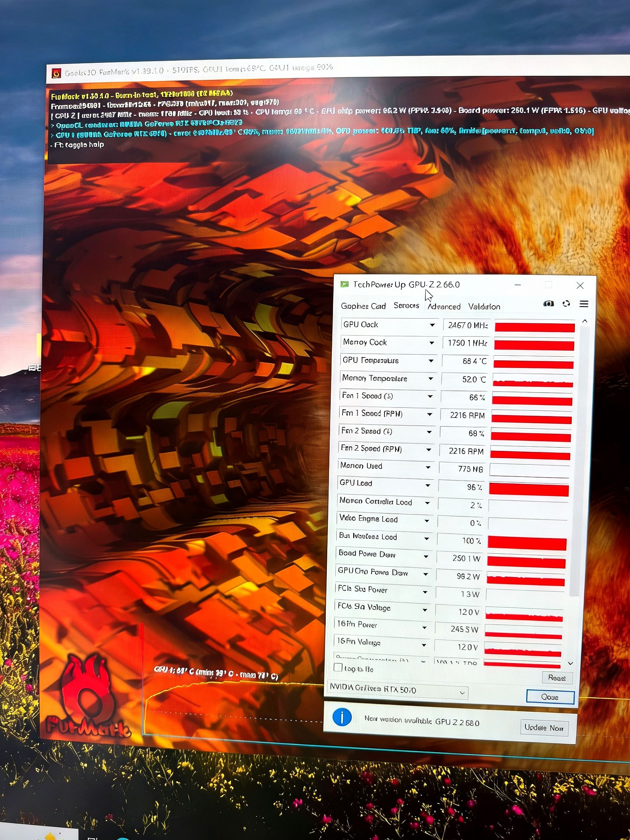Open the GPU Clock sensor dropdown arrow

coord(432,325)
